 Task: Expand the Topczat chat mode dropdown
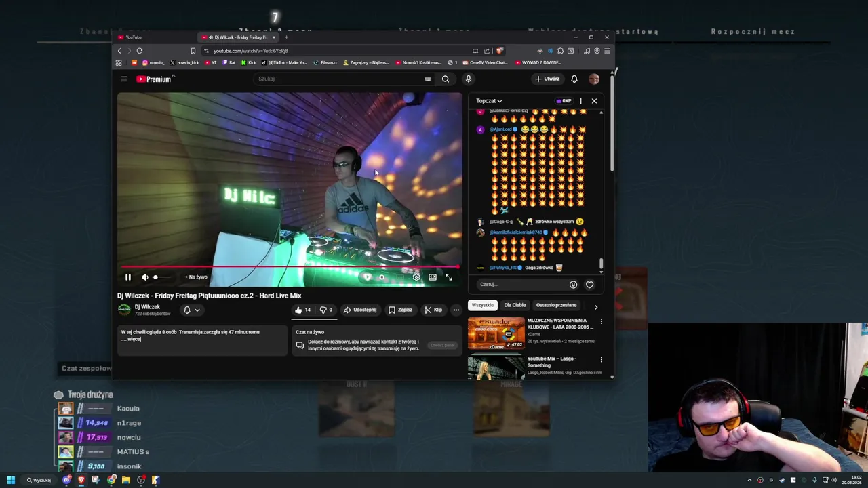(x=489, y=101)
